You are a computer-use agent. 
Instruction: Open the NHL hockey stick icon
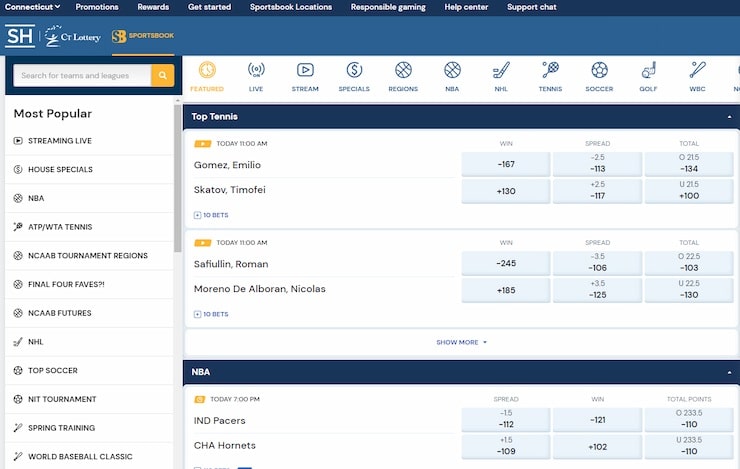coord(501,70)
